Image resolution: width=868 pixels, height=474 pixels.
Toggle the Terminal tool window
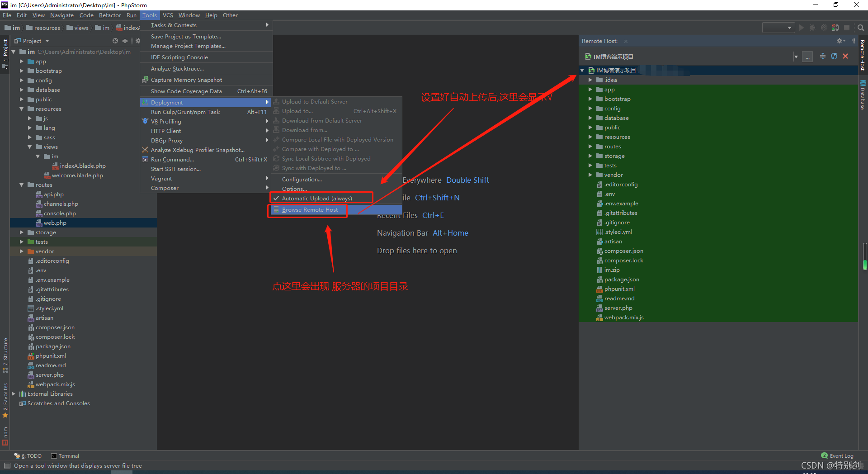65,456
